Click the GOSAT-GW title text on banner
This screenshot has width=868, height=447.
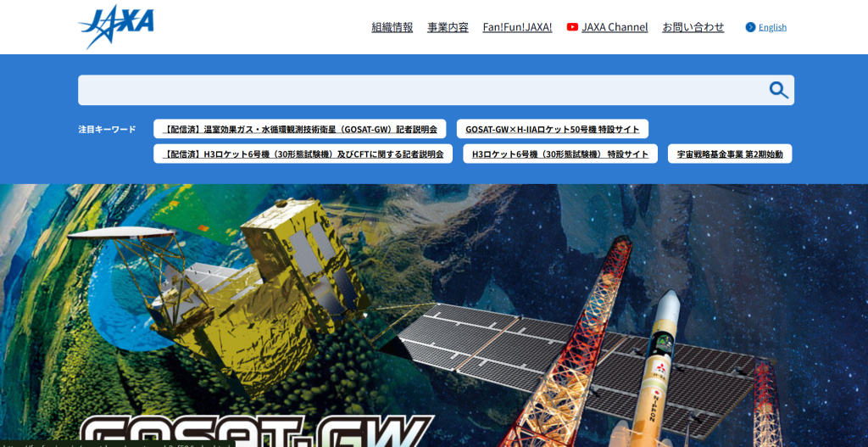[254, 431]
